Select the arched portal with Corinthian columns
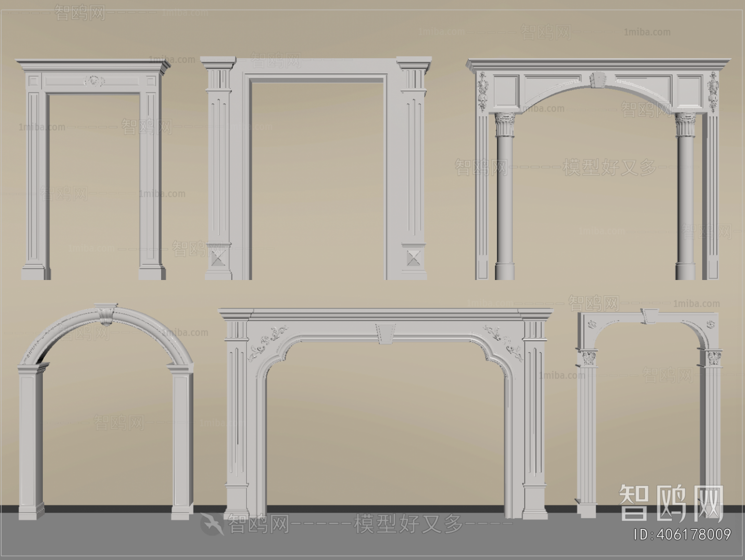745x560 pixels. pos(592,168)
